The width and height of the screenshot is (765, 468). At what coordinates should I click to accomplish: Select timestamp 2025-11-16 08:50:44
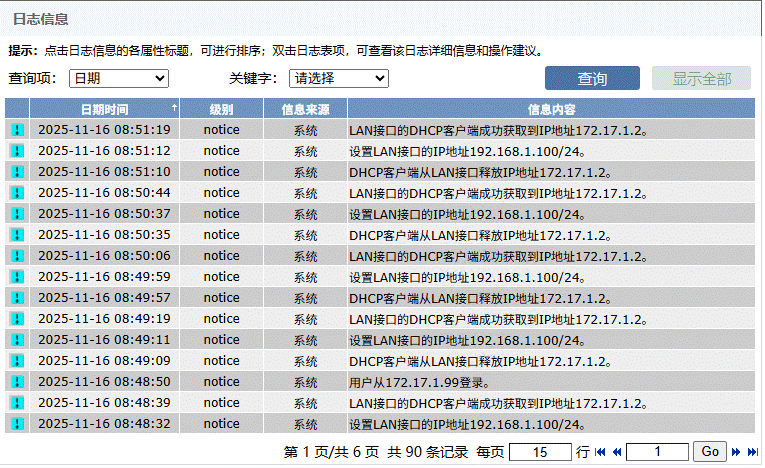pyautogui.click(x=104, y=193)
